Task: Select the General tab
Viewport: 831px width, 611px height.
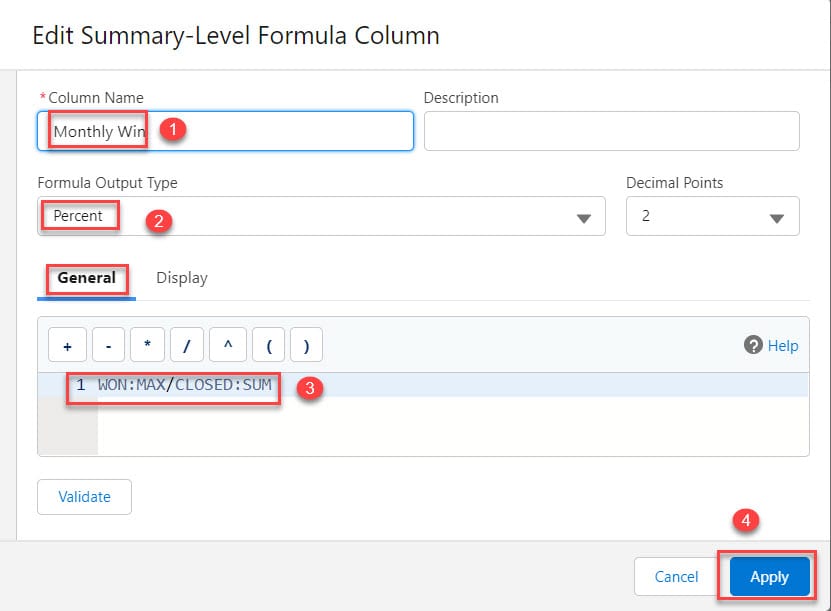Action: (x=86, y=278)
